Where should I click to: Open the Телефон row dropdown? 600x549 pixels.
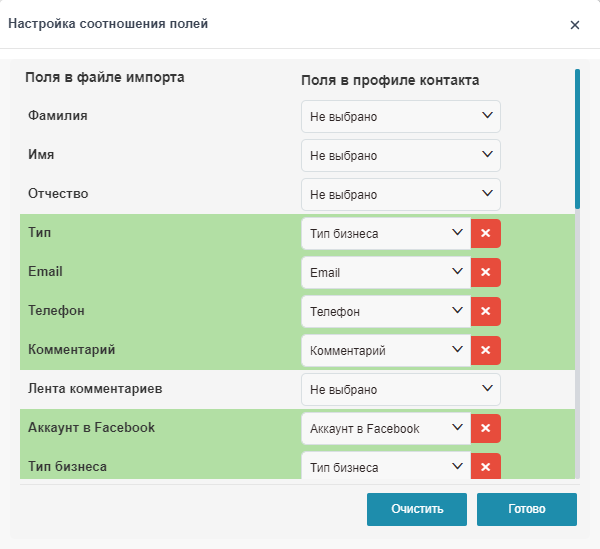pyautogui.click(x=385, y=311)
